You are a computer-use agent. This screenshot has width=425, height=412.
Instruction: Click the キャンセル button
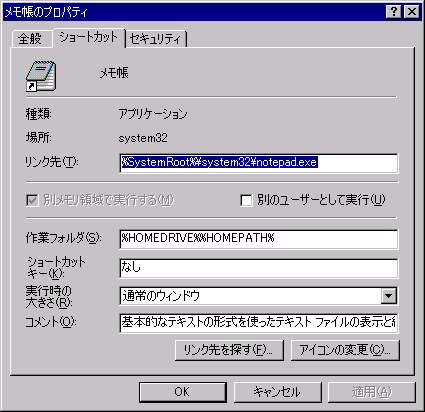[277, 392]
